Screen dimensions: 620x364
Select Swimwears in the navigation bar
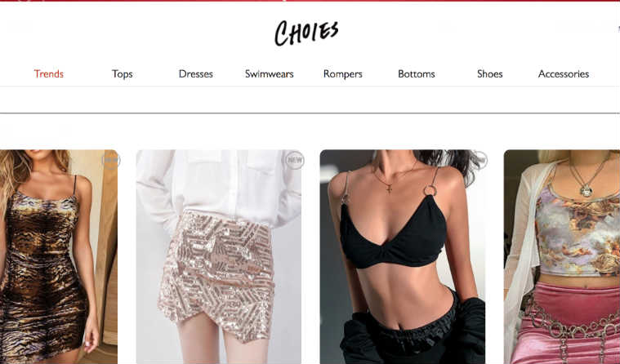tap(270, 74)
